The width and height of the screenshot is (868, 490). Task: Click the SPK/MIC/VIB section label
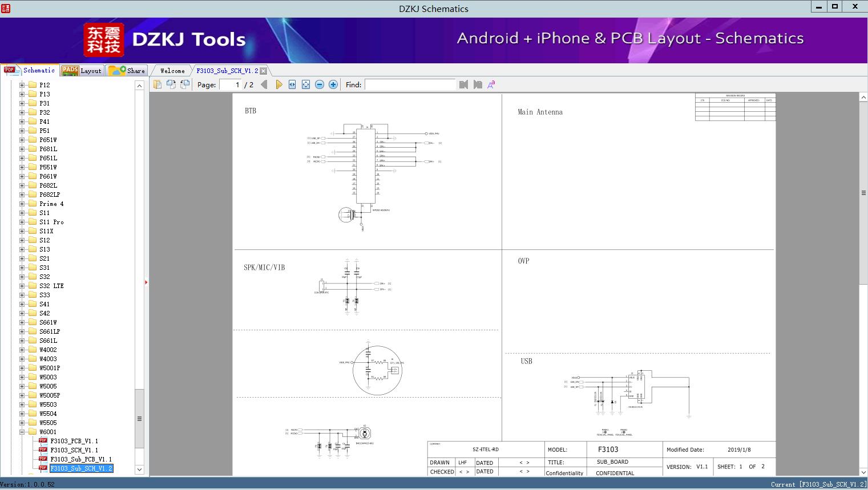click(264, 267)
